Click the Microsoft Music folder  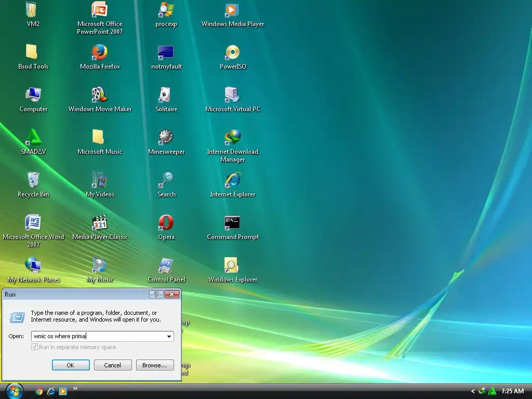(x=98, y=137)
